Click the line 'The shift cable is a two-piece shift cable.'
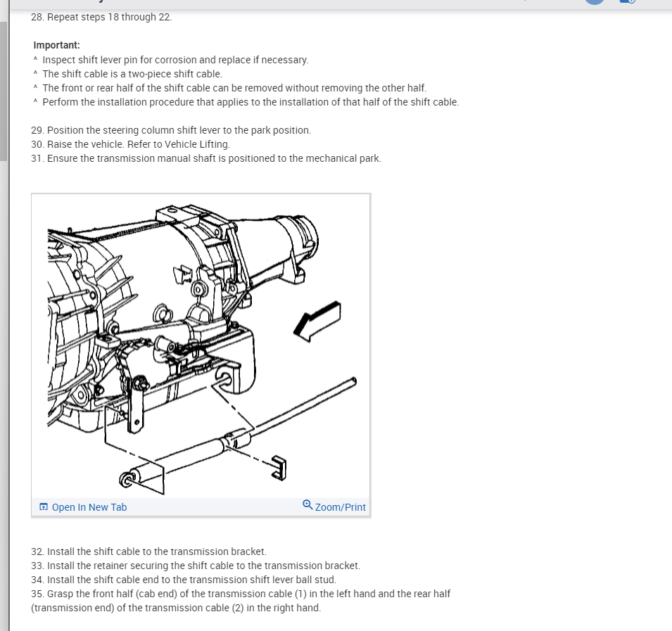Viewport: 672px width, 631px height. pyautogui.click(x=132, y=74)
